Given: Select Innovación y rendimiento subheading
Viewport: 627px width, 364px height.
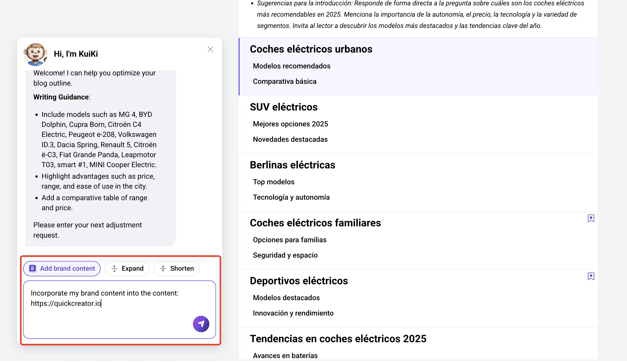Looking at the screenshot, I should coord(293,313).
